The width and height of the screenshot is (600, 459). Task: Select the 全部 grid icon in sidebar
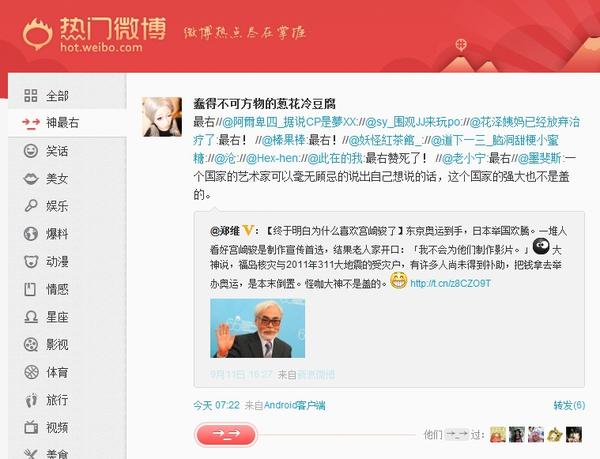tap(31, 95)
